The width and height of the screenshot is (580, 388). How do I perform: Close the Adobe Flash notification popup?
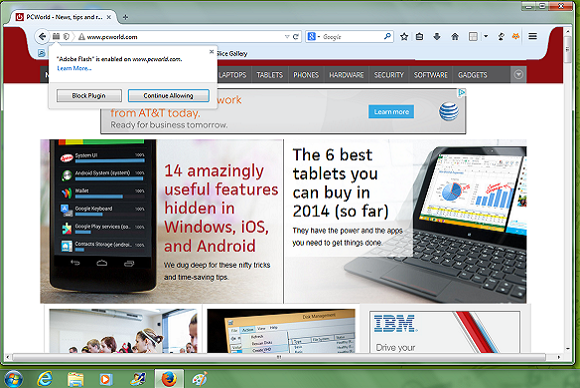coord(211,51)
